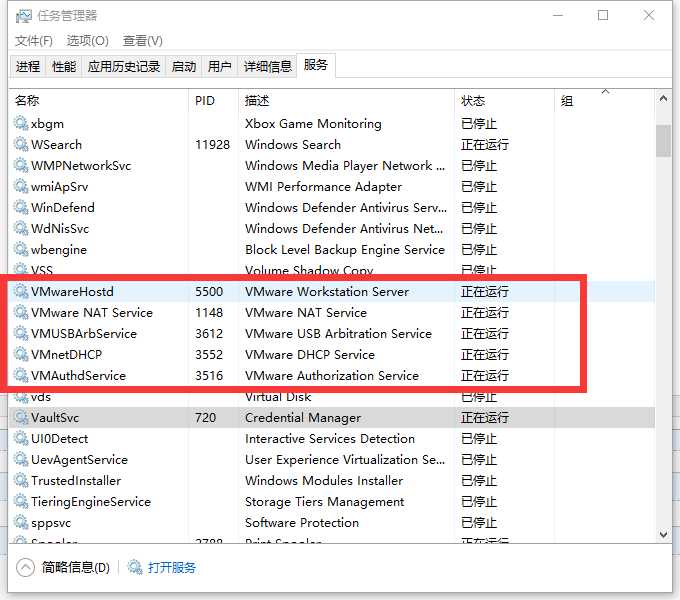Click the Windows Search description
680x600 pixels.
(x=293, y=144)
